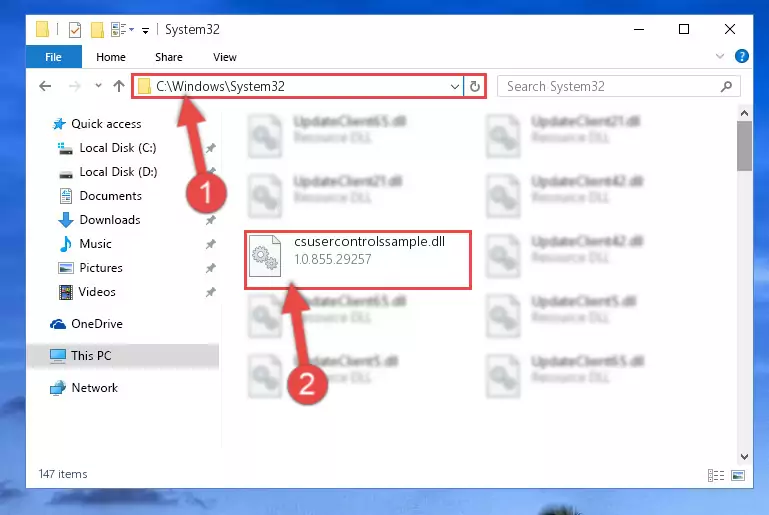Open the File menu tab
769x515 pixels.
click(53, 57)
